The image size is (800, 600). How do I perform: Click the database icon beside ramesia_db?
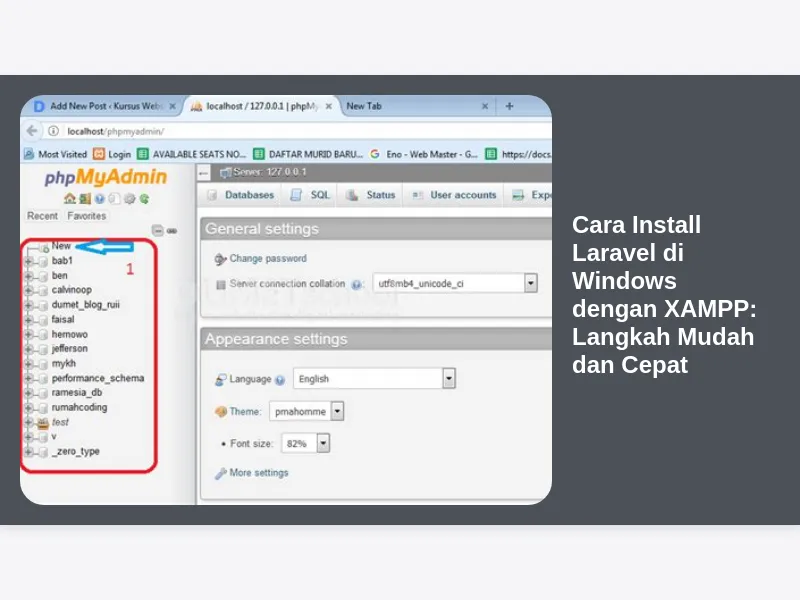click(43, 393)
